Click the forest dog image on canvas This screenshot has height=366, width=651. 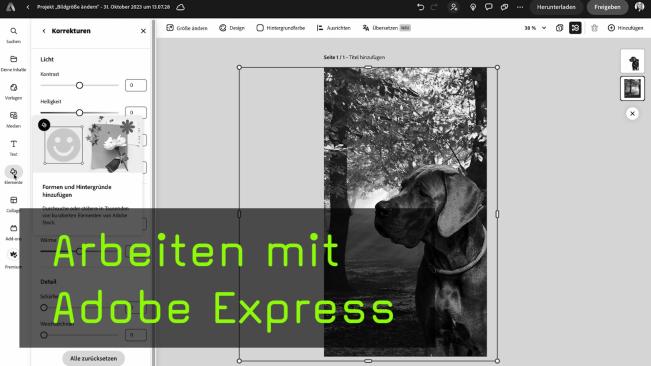pyautogui.click(x=405, y=212)
